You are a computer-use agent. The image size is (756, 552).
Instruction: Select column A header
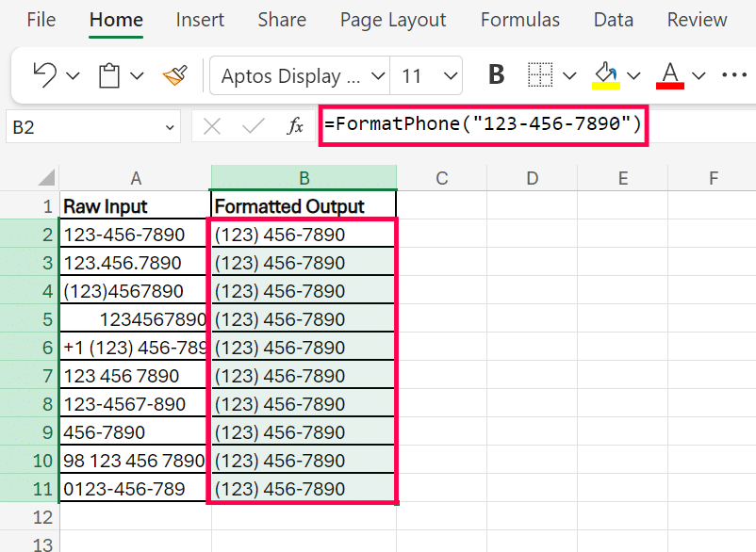point(136,178)
